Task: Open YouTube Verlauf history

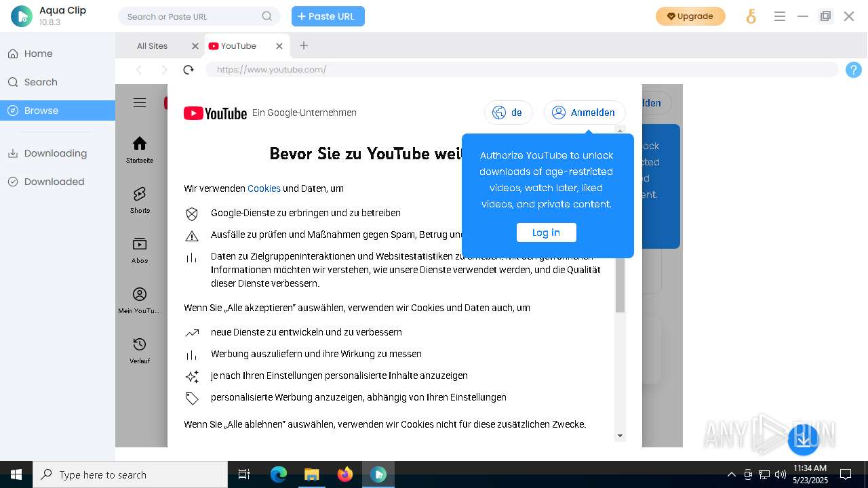Action: (x=140, y=350)
